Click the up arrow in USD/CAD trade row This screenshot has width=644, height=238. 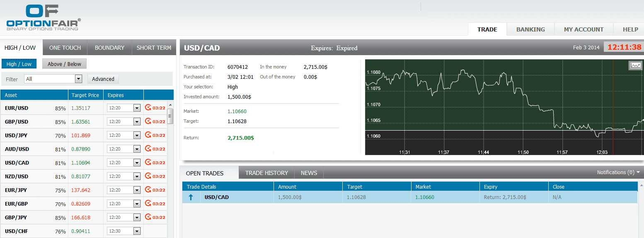[191, 197]
